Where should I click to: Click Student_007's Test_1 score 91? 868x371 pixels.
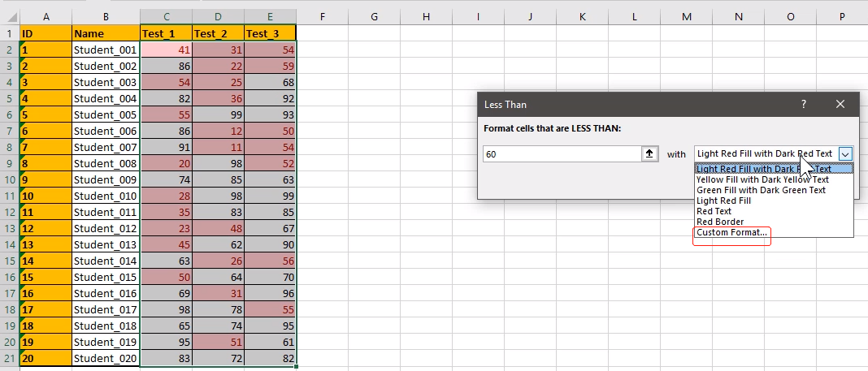point(166,148)
